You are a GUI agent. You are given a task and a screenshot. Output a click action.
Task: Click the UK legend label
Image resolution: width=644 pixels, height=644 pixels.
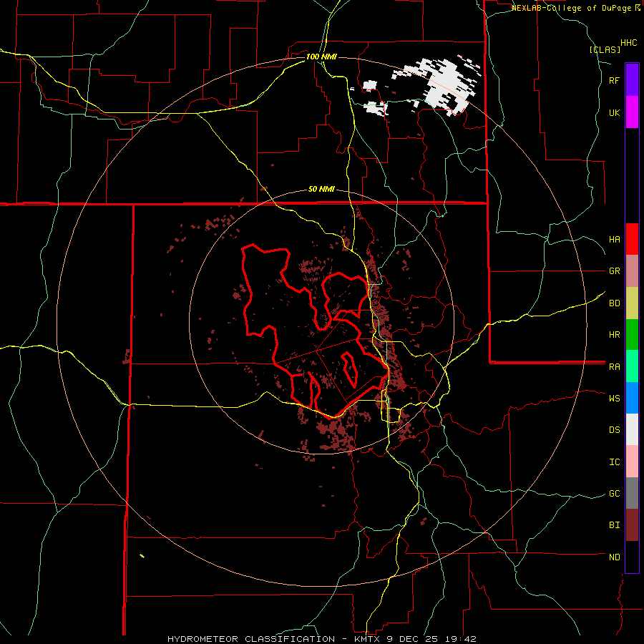(614, 112)
